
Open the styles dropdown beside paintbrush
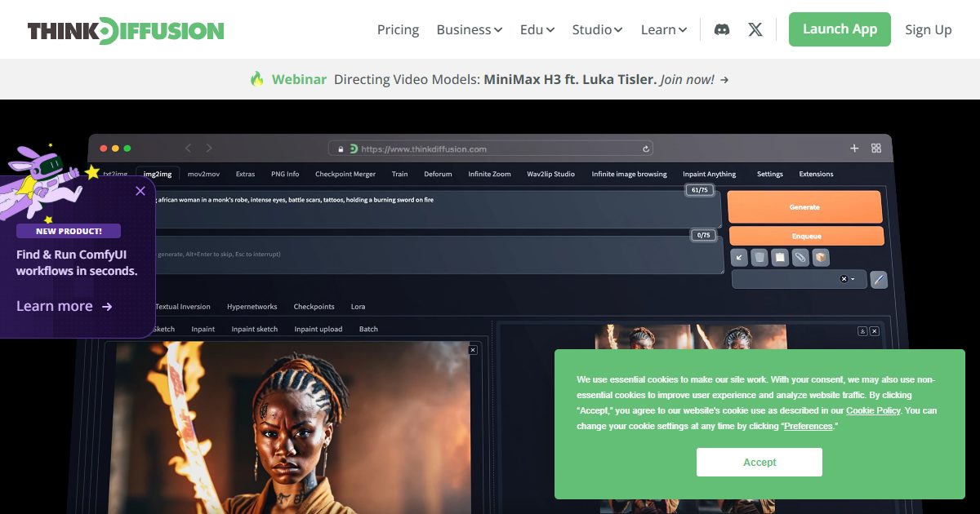(800, 279)
